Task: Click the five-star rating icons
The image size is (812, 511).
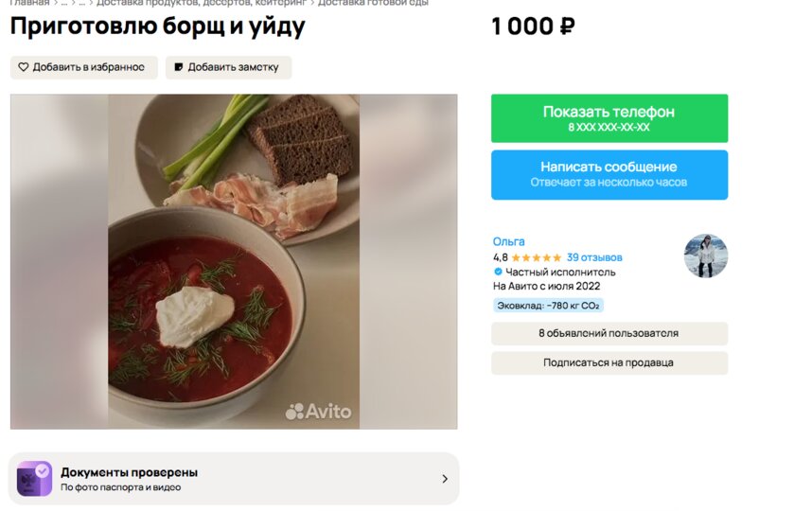Action: [x=537, y=257]
